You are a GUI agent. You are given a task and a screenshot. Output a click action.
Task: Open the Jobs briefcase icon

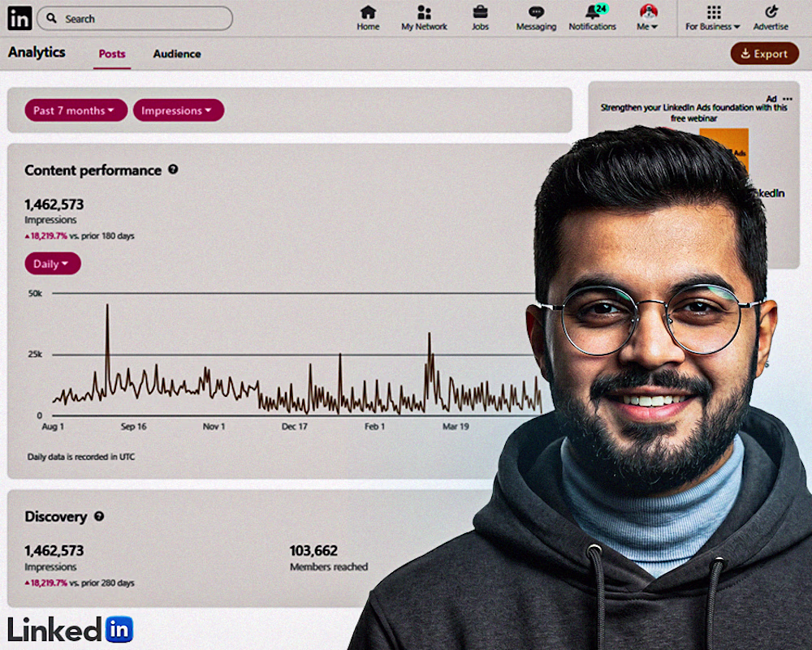coord(480,12)
